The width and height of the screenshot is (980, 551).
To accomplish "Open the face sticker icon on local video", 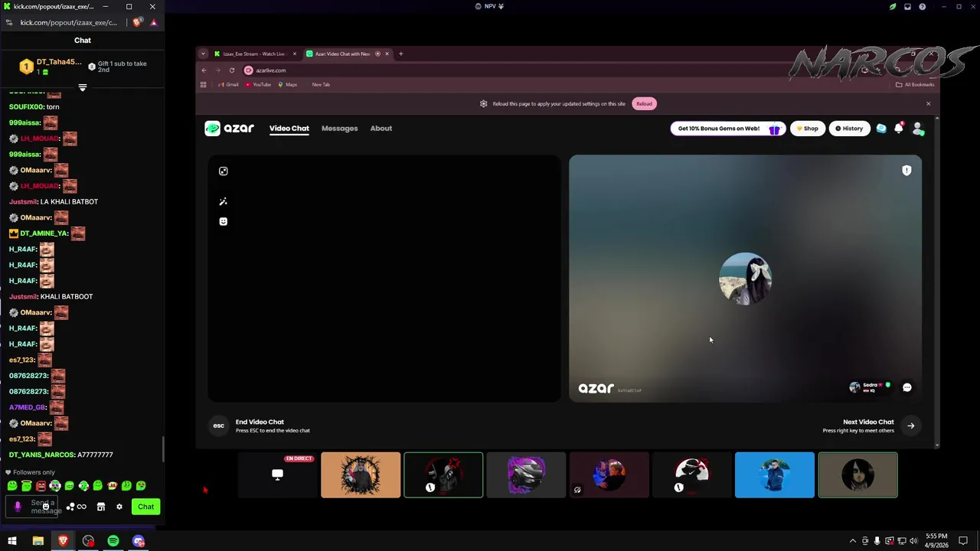I will pyautogui.click(x=224, y=222).
